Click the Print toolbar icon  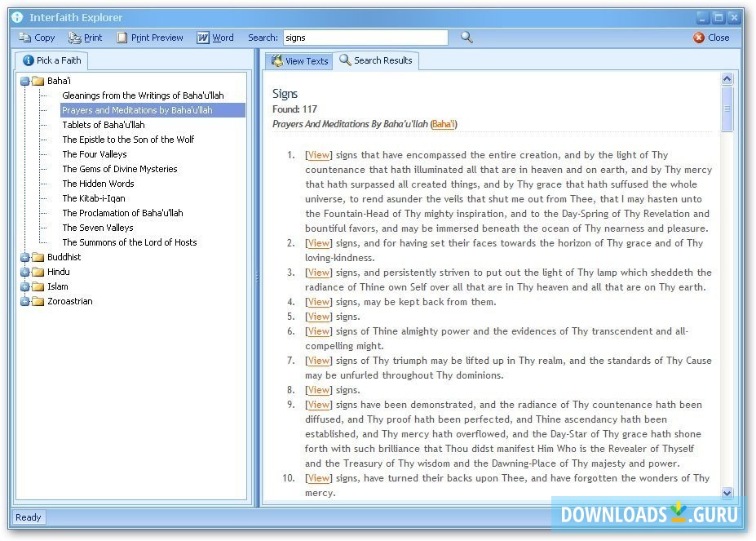(75, 38)
